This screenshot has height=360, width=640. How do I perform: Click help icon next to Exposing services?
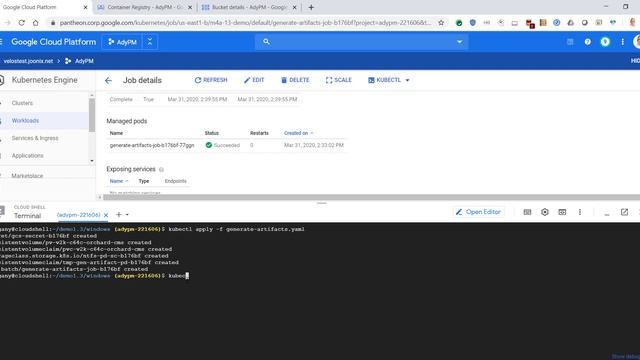tap(161, 169)
